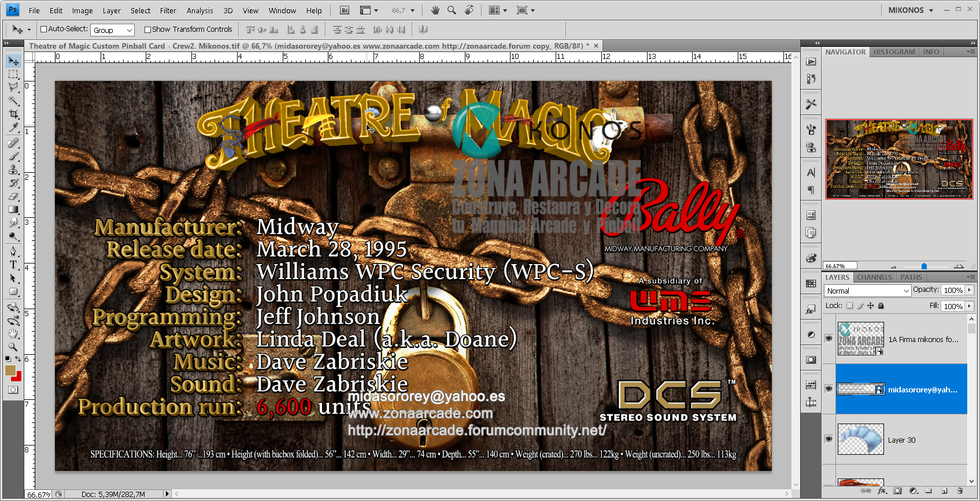Screen dimensions: 980x501
Task: Select the Crop tool
Action: (13, 114)
